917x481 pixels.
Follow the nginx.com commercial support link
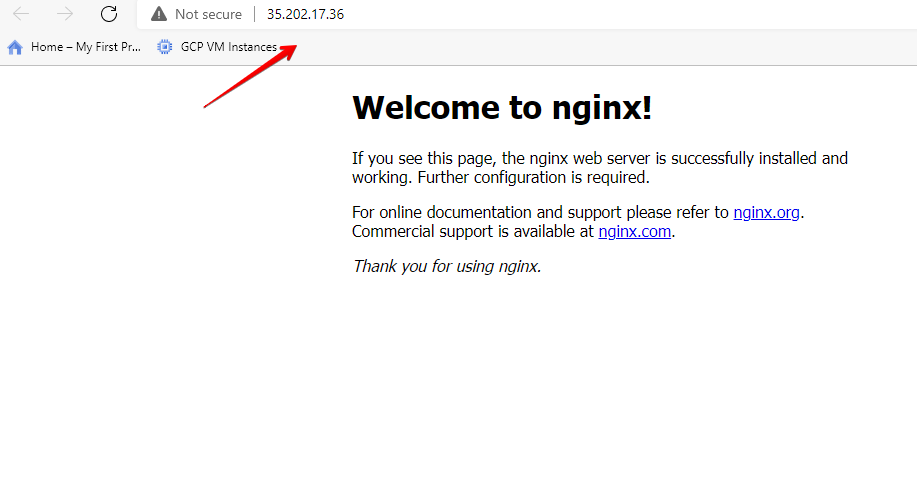pyautogui.click(x=635, y=232)
